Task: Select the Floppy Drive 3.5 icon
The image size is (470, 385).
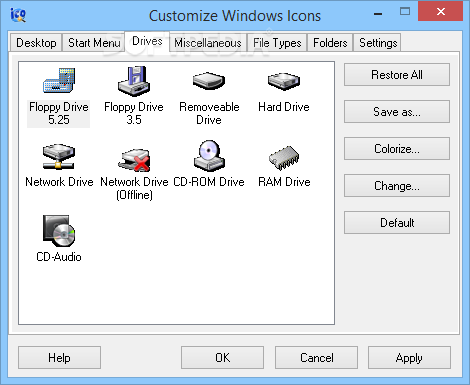Action: (x=134, y=81)
